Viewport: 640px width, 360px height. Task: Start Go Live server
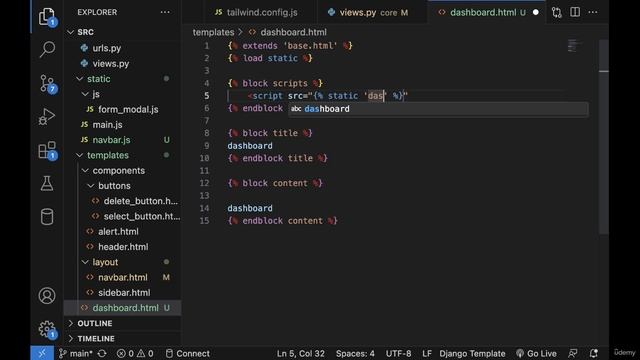point(536,353)
